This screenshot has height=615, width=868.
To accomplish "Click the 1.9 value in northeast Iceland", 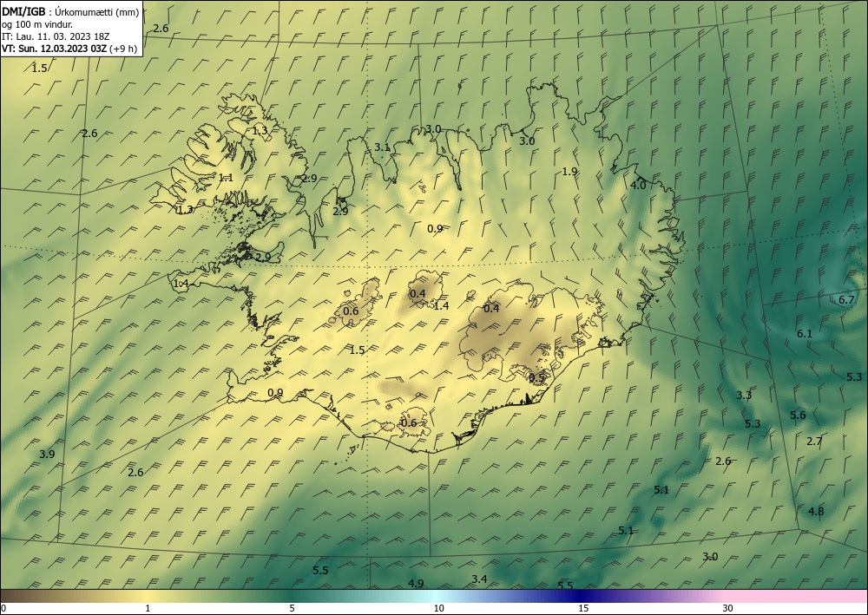I will click(569, 172).
